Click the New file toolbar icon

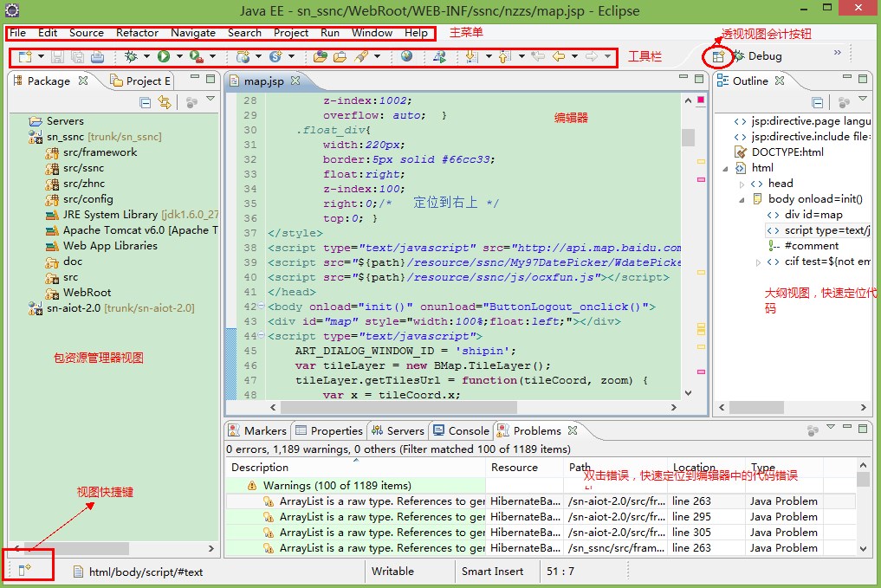click(x=25, y=56)
